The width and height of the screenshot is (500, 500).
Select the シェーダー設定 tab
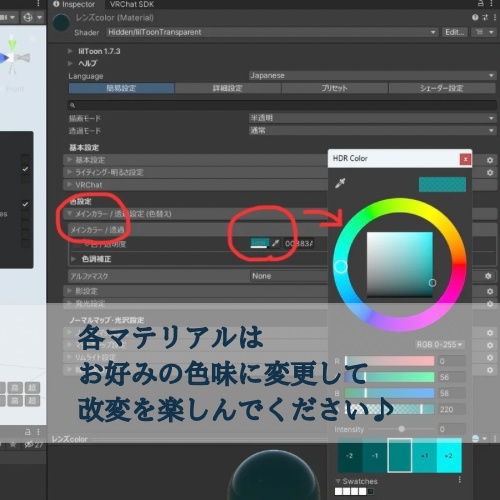(442, 88)
